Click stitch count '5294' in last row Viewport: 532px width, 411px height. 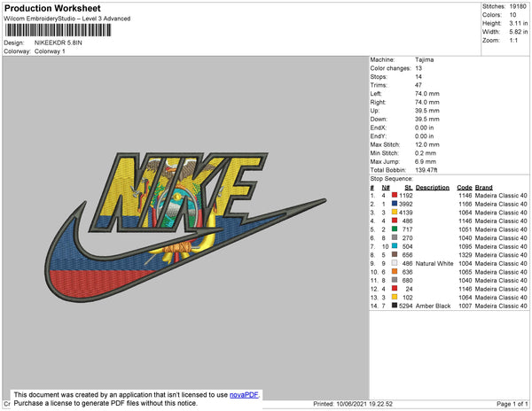coord(406,306)
